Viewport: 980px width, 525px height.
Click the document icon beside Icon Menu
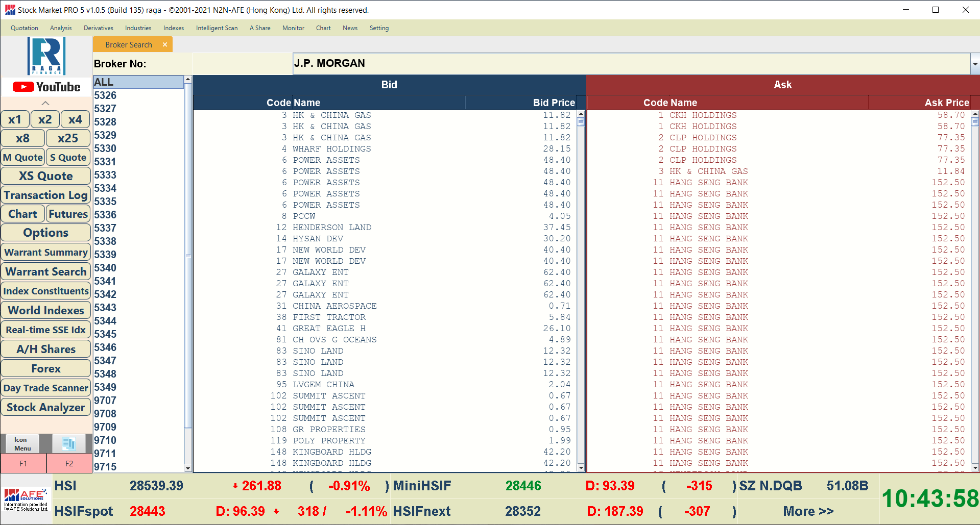(69, 443)
